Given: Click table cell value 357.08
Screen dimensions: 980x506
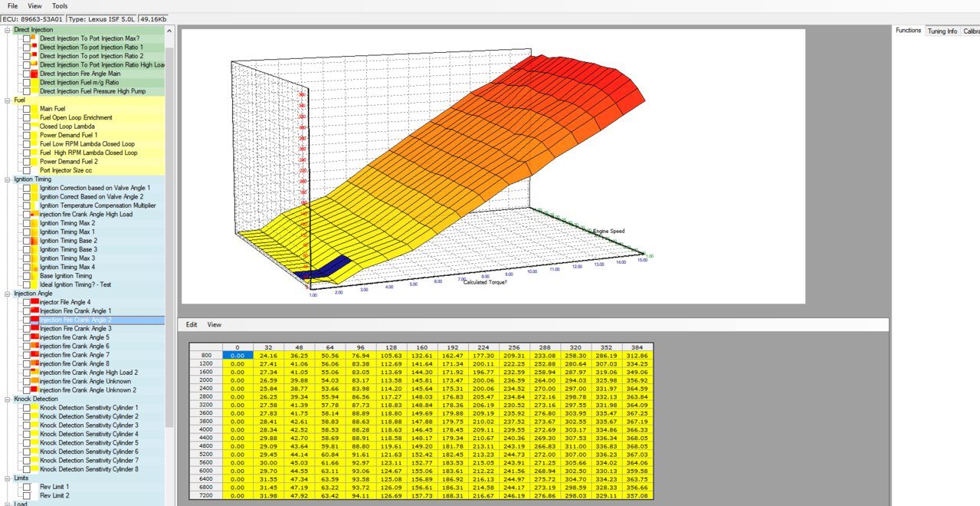Looking at the screenshot, I should 637,495.
